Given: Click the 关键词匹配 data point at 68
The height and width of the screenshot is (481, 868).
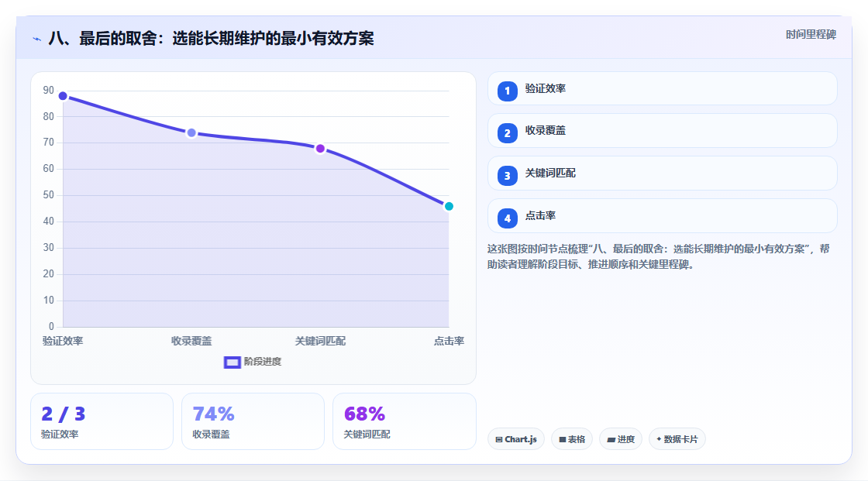Looking at the screenshot, I should 320,149.
